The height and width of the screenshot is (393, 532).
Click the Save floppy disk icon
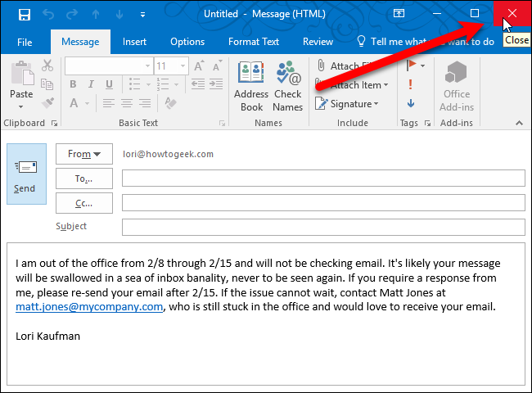click(25, 15)
